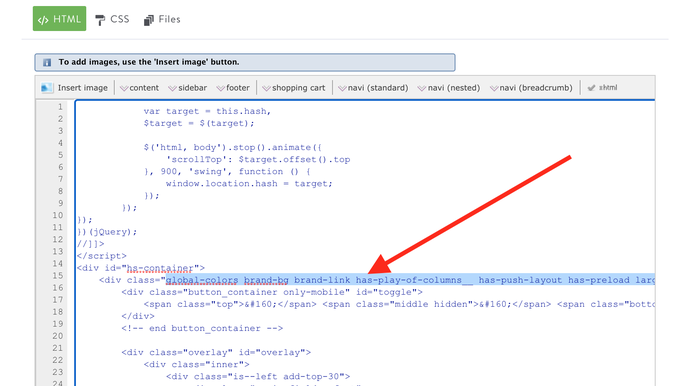This screenshot has width=691, height=386.
Task: Expand the navi (breadcrumb) dropdown
Action: coord(531,88)
